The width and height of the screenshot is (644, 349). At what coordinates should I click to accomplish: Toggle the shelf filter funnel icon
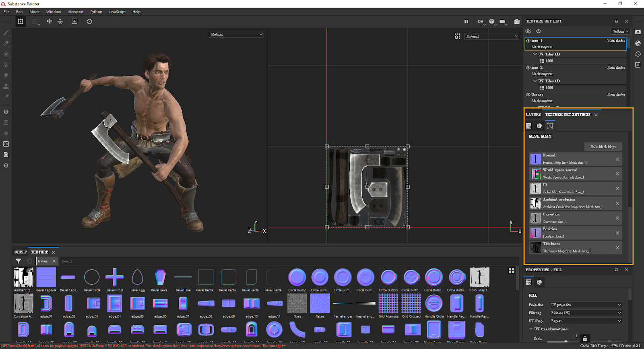(x=19, y=261)
